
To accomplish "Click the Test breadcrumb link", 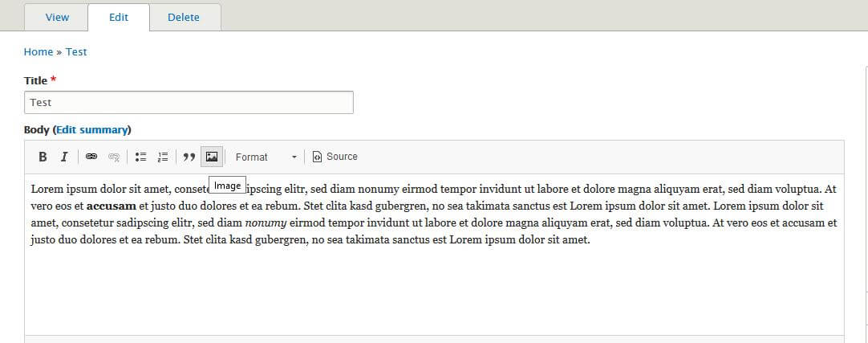I will coord(76,51).
